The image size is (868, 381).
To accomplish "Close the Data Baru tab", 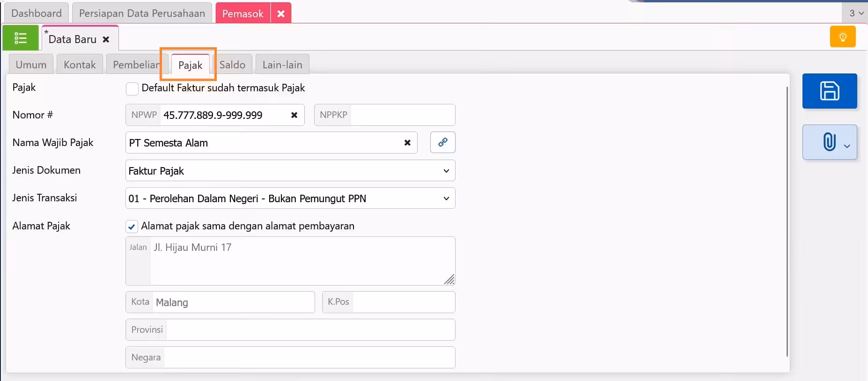I will (106, 39).
